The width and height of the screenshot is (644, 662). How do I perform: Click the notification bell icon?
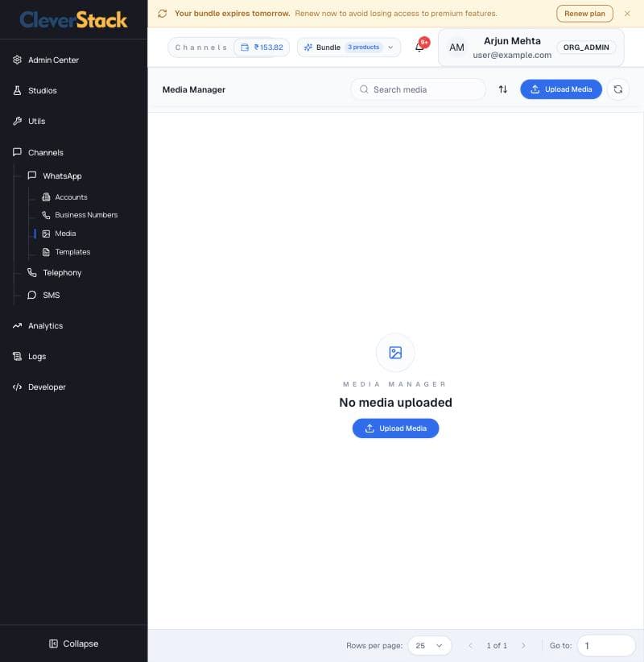[x=419, y=47]
